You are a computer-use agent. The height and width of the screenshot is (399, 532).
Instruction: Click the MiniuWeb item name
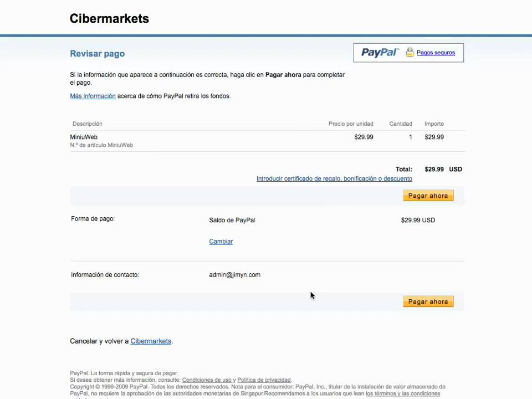(x=84, y=137)
